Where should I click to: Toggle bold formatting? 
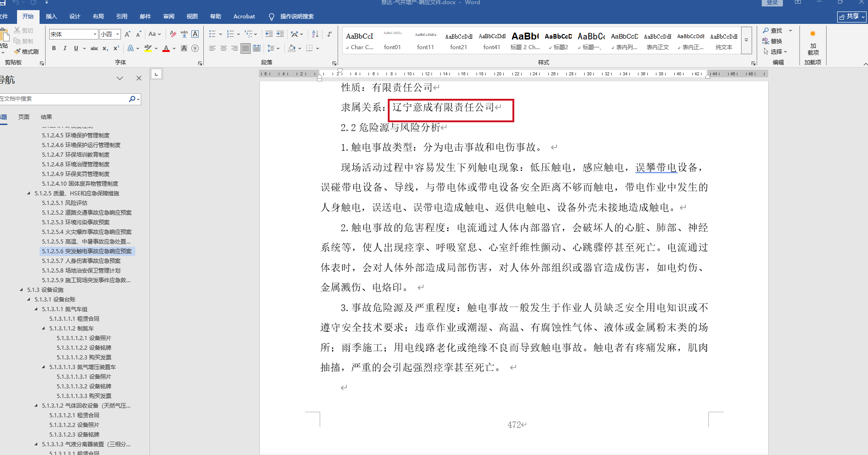point(54,48)
